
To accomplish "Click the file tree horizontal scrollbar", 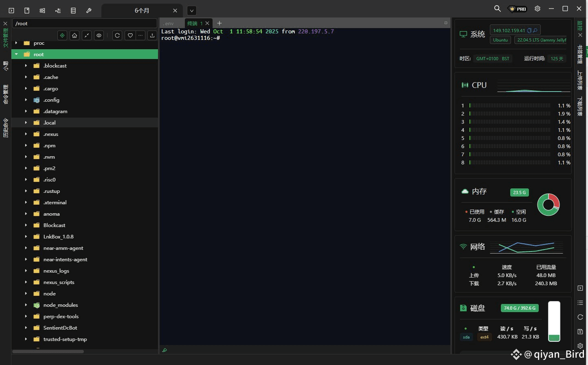I will 48,352.
